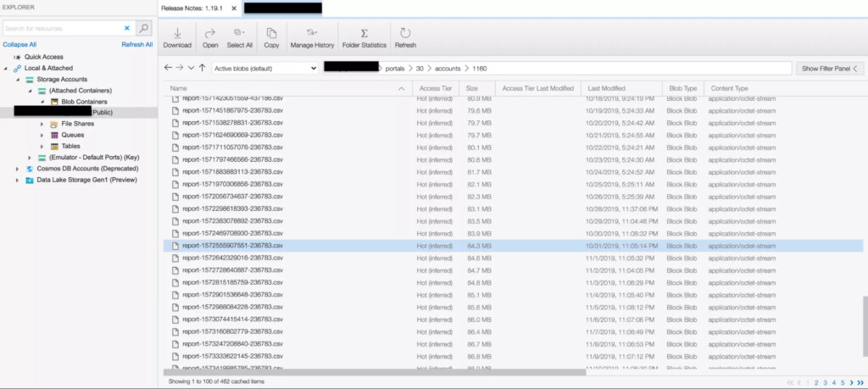Sort by Access Tier column header
The image size is (868, 389).
click(x=436, y=88)
